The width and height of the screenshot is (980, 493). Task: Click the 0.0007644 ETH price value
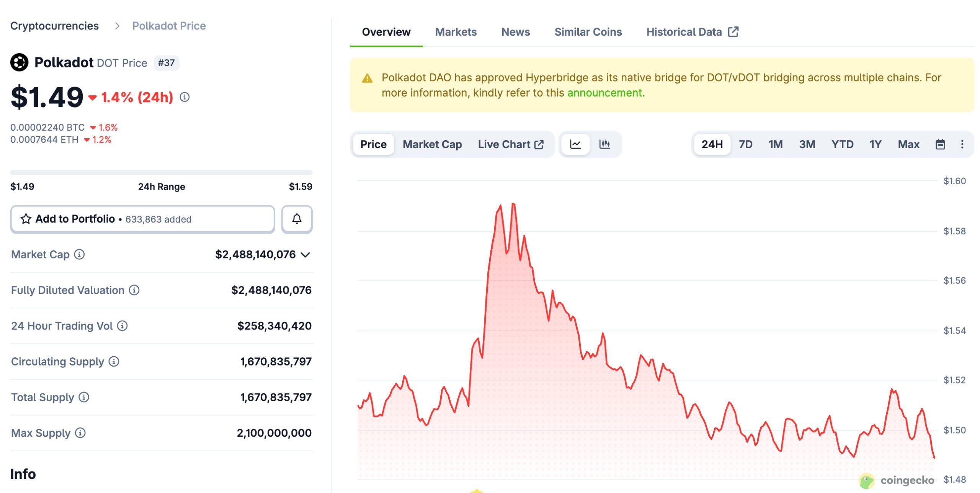(x=44, y=139)
